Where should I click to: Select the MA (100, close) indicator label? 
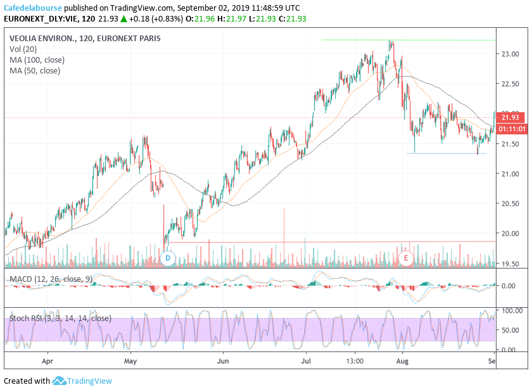click(x=37, y=60)
